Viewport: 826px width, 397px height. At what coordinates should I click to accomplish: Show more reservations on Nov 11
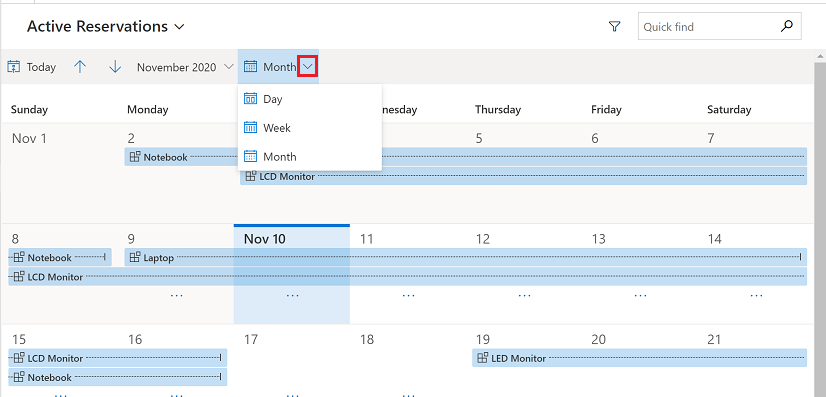tap(408, 296)
